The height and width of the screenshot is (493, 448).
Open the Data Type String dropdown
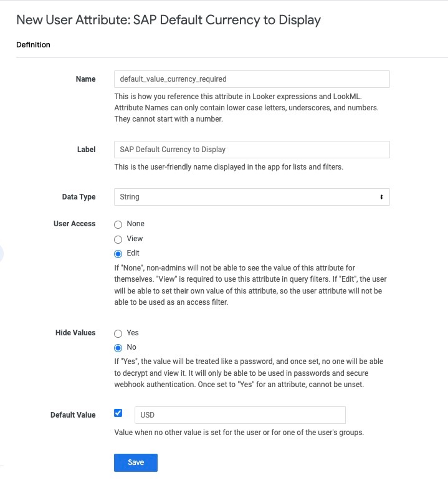coord(252,197)
